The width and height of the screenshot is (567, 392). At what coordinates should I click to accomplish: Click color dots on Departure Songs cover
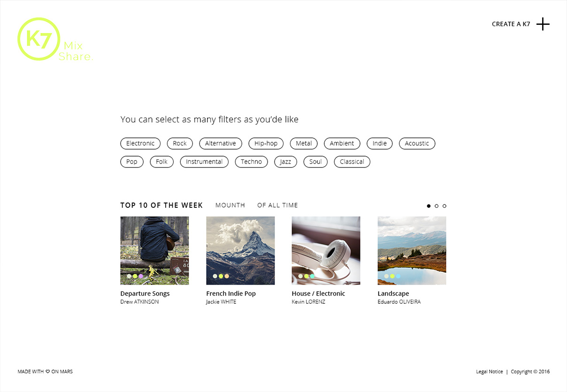[135, 276]
